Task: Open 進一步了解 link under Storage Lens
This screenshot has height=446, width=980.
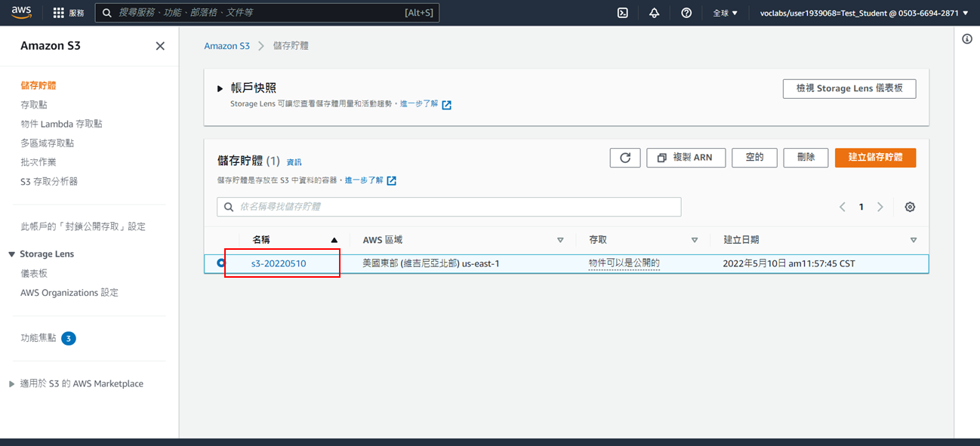Action: 419,104
